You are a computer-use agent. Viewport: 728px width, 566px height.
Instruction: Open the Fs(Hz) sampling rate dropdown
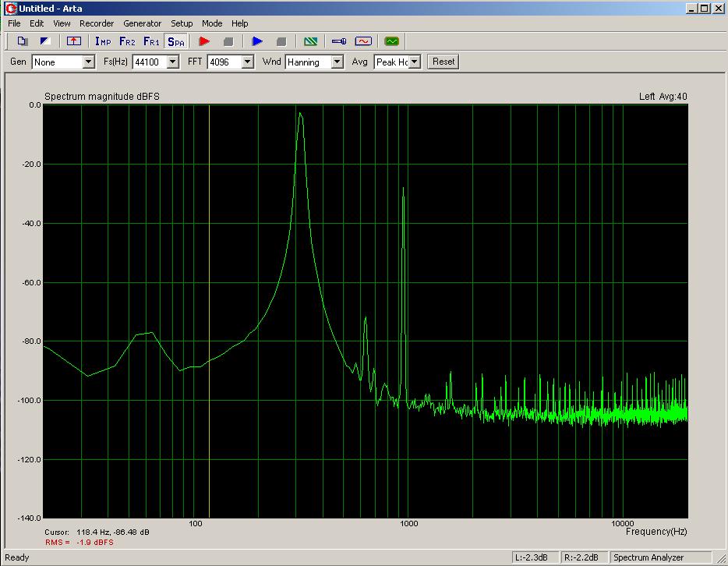pyautogui.click(x=173, y=62)
